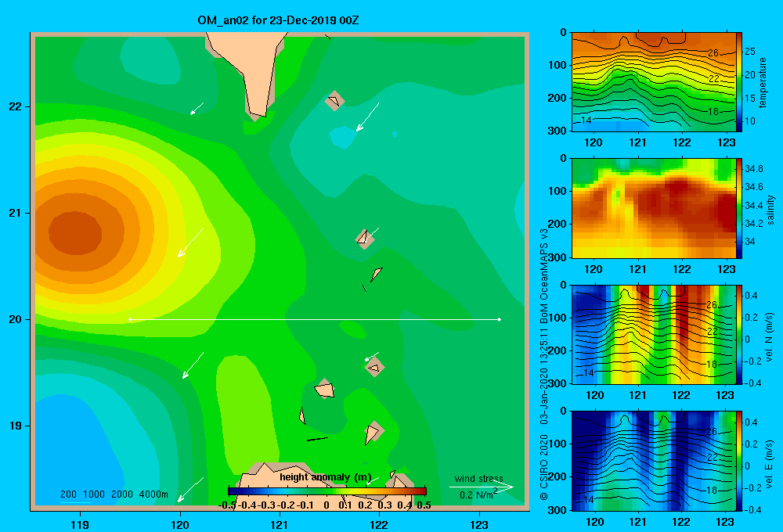Screen dimensions: 783x532
Task: Click the '© CSIRO 2020' copyright text
Action: [544, 468]
